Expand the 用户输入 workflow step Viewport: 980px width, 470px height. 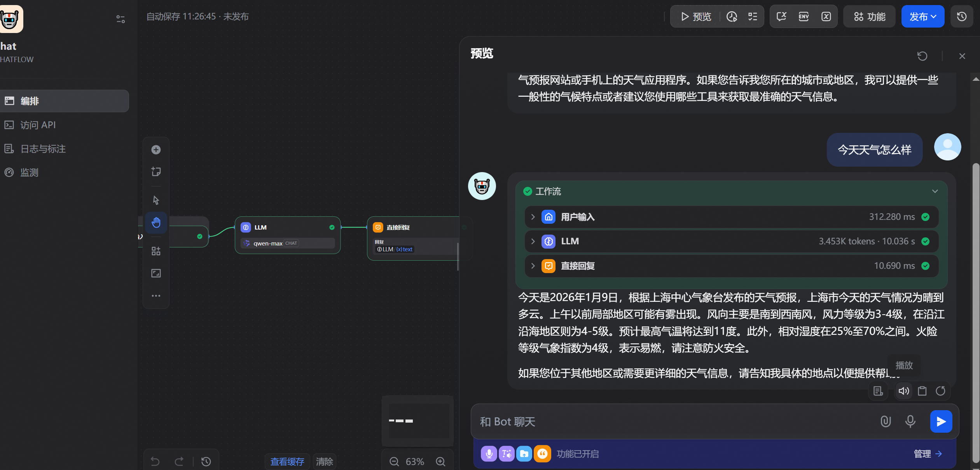tap(533, 217)
